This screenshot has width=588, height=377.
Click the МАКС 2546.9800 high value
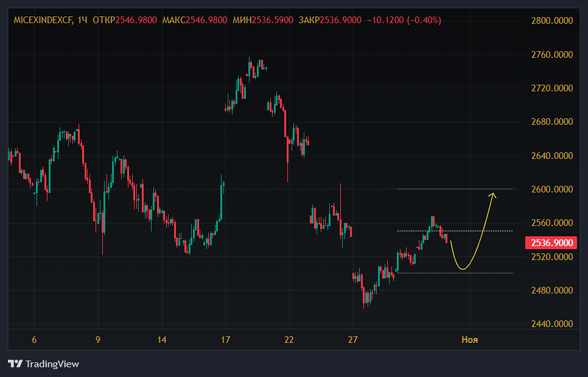tap(195, 20)
